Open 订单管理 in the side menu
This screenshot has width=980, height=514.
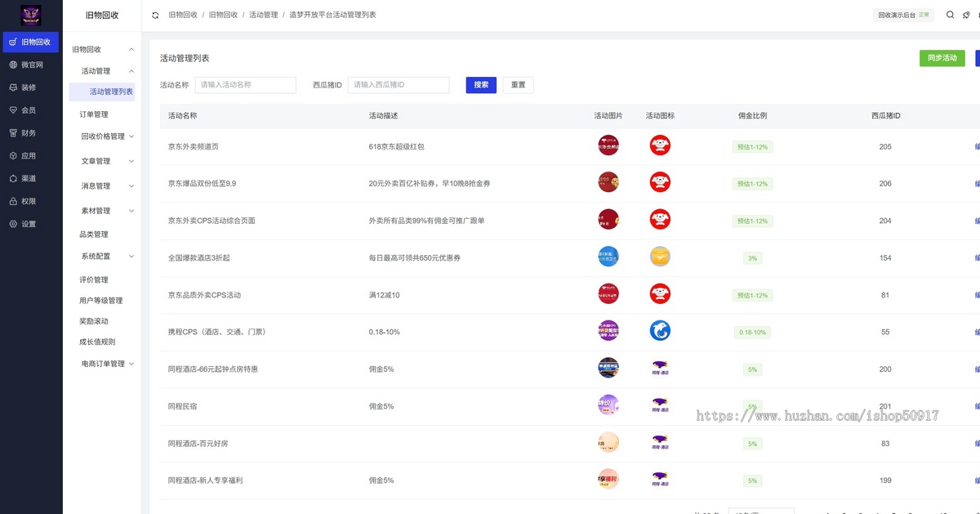94,114
